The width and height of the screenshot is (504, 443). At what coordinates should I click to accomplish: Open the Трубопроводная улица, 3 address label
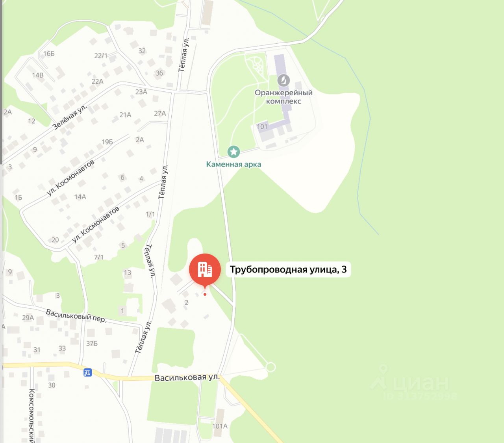pyautogui.click(x=288, y=269)
